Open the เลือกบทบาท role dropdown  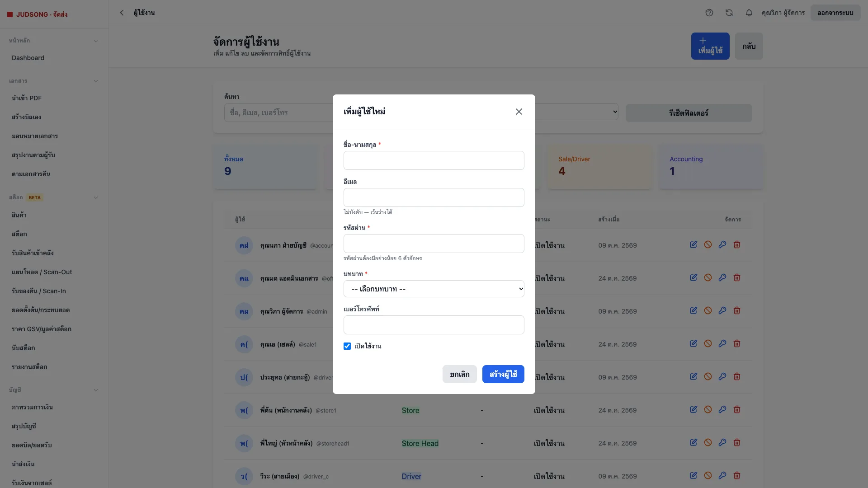[434, 289]
